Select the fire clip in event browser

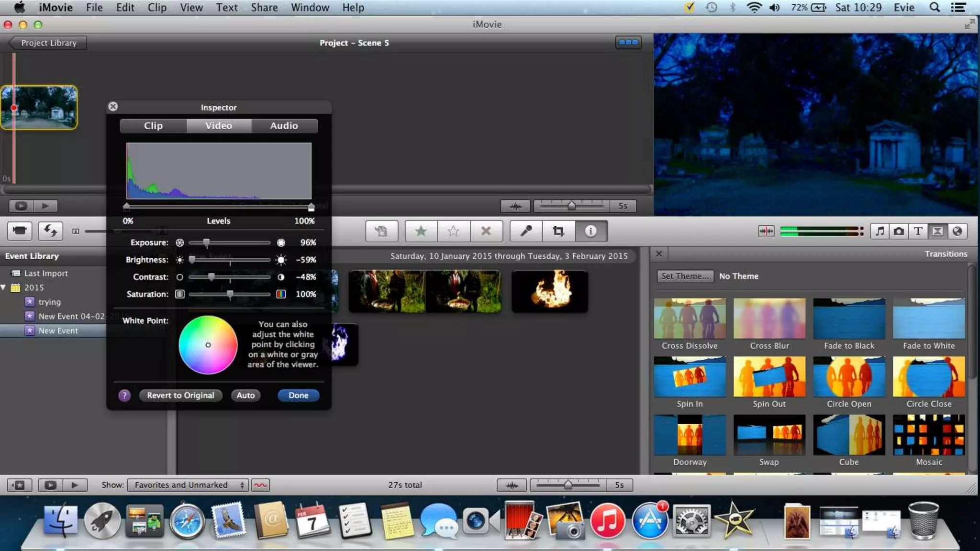pyautogui.click(x=550, y=291)
